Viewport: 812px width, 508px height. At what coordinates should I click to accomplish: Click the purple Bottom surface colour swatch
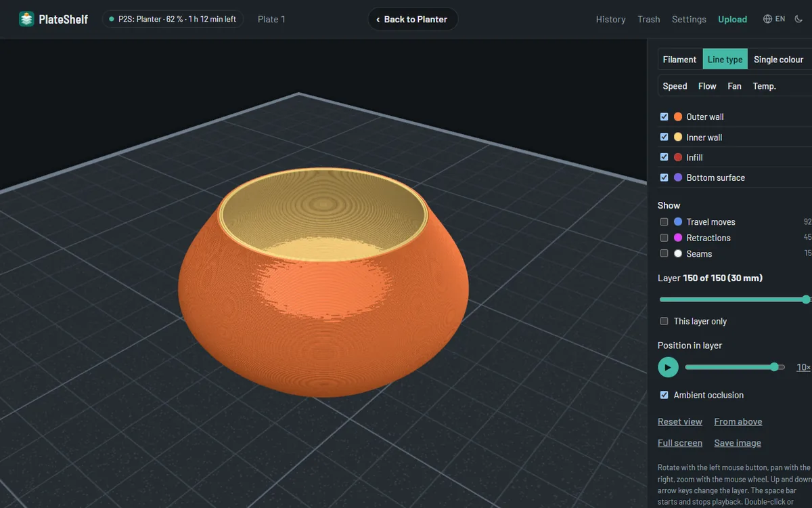(x=678, y=177)
